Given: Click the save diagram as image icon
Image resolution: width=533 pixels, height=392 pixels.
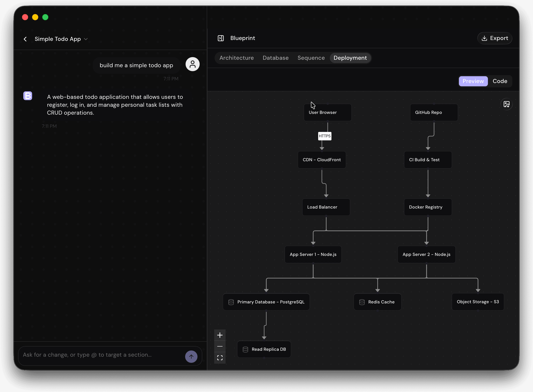Looking at the screenshot, I should coord(506,104).
